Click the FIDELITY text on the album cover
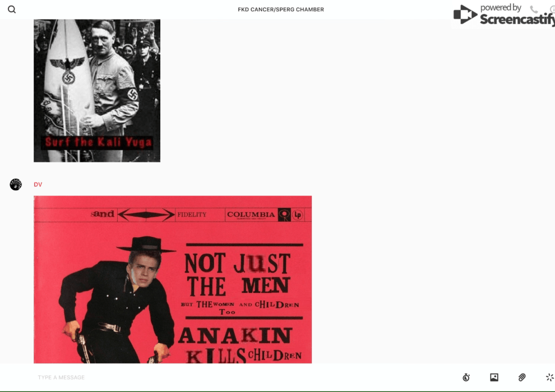 pos(192,214)
